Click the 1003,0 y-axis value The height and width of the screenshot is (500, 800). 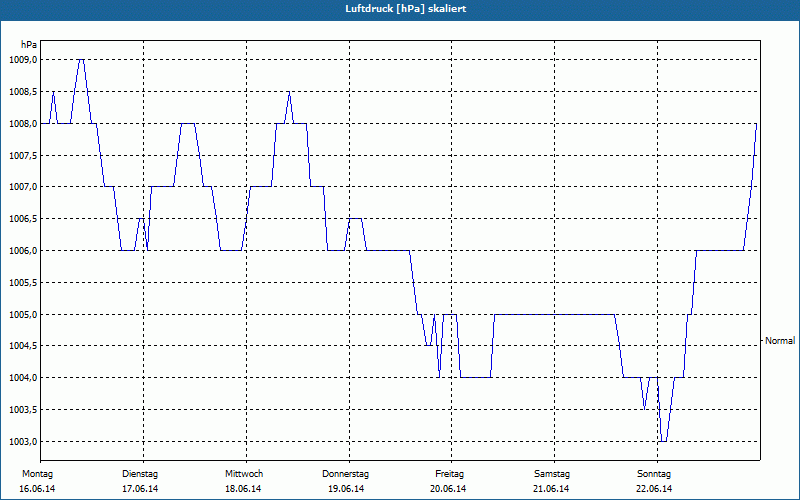click(x=23, y=441)
